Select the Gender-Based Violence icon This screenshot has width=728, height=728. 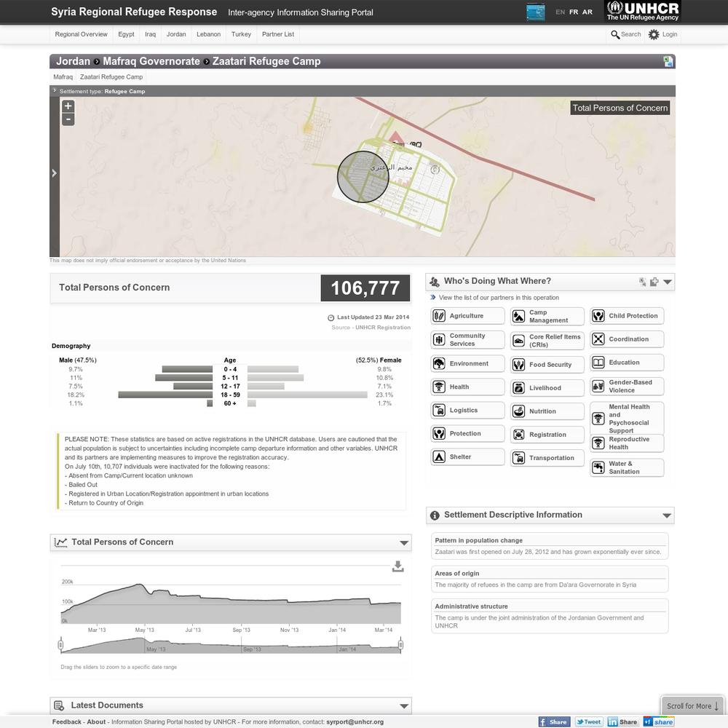pos(598,387)
